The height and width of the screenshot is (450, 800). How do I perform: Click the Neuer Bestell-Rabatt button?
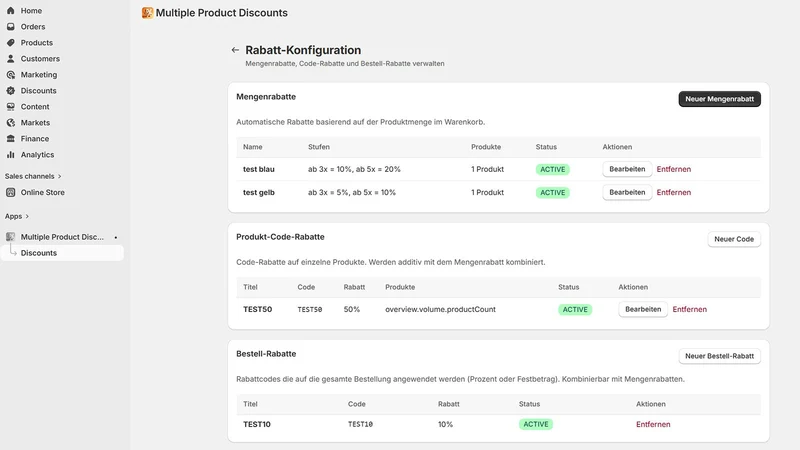[719, 356]
